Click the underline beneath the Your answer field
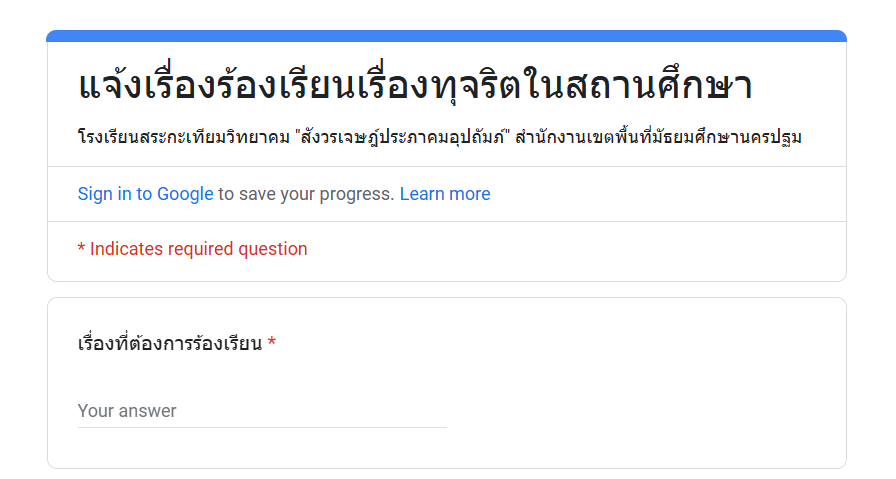The width and height of the screenshot is (896, 479). click(x=262, y=427)
